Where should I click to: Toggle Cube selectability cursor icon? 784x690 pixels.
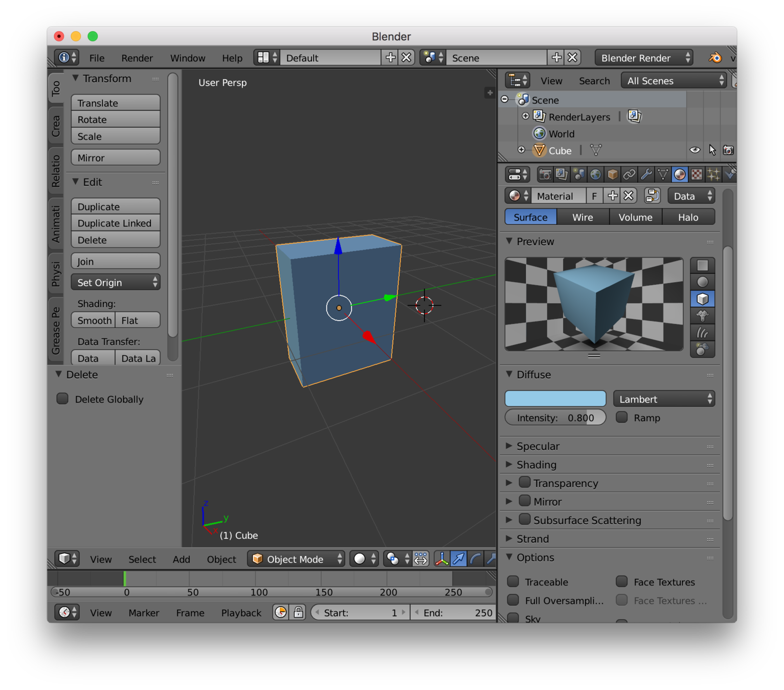[712, 150]
